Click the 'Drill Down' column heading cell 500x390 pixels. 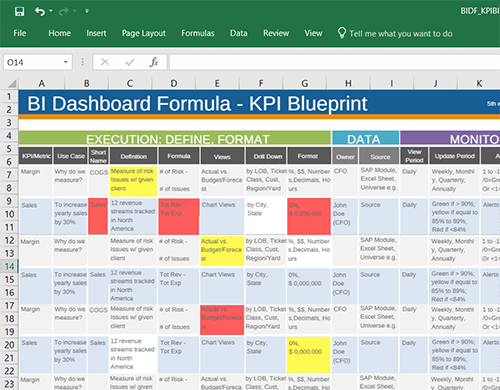click(x=266, y=156)
